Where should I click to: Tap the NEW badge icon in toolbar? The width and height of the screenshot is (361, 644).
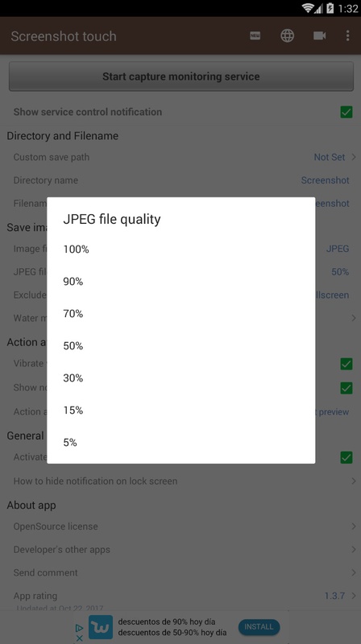[x=255, y=35]
